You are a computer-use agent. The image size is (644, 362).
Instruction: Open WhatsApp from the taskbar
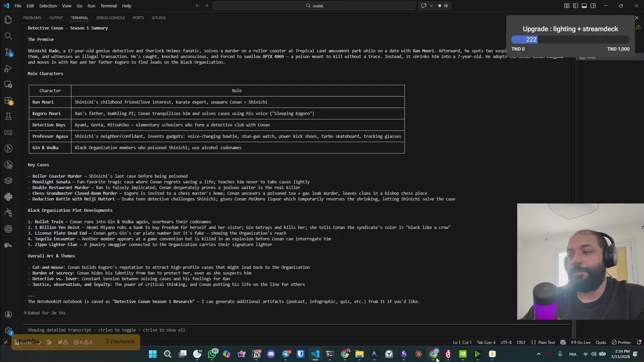(212, 354)
